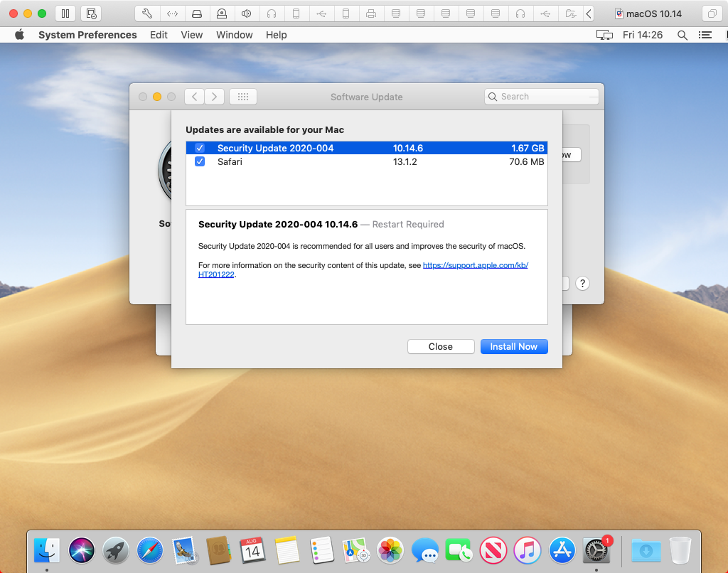Open Spotlight search from the menu bar
Viewport: 728px width, 573px height.
coord(681,34)
